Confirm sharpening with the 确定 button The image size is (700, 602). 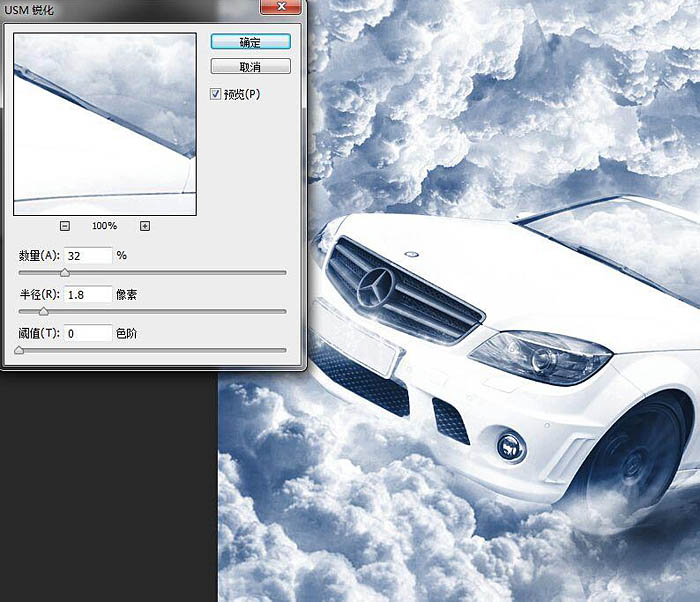[x=250, y=42]
